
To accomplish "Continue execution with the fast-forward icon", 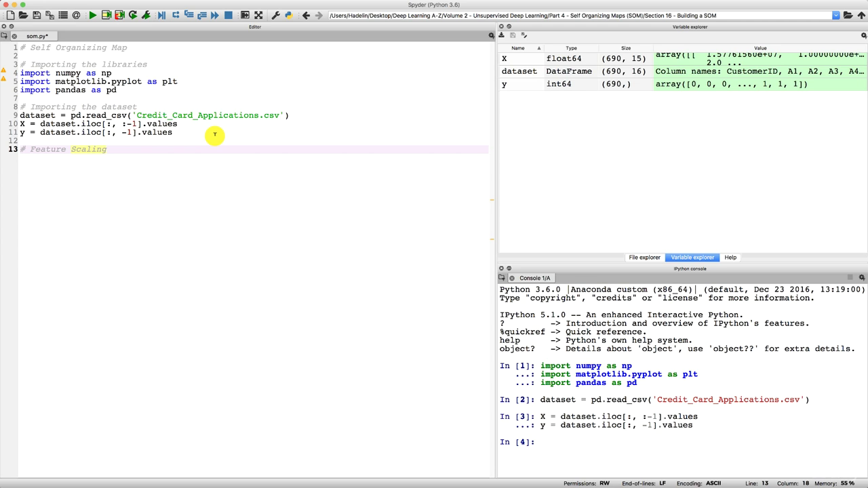I will (x=215, y=15).
